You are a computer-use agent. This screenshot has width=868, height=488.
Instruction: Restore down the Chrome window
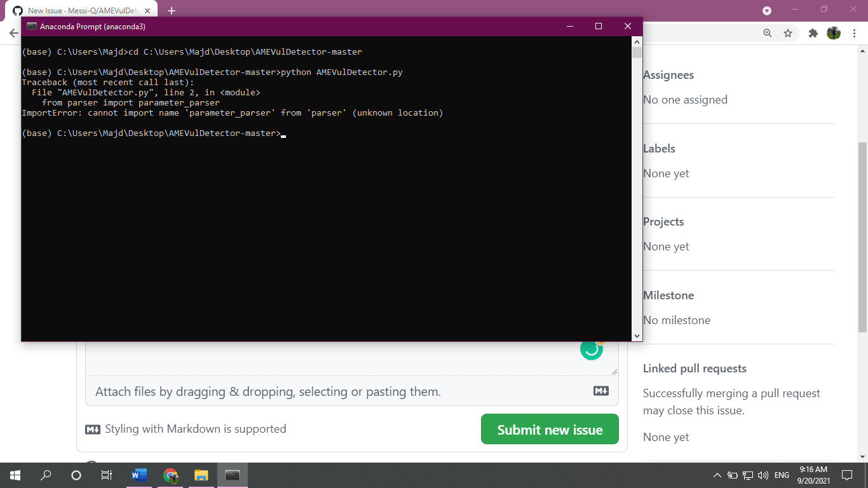pyautogui.click(x=824, y=10)
